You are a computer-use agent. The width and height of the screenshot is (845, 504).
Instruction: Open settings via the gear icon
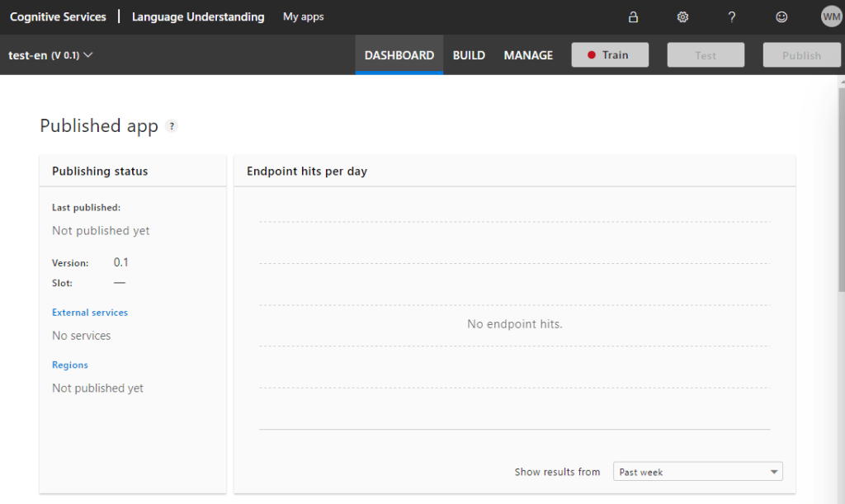[682, 17]
